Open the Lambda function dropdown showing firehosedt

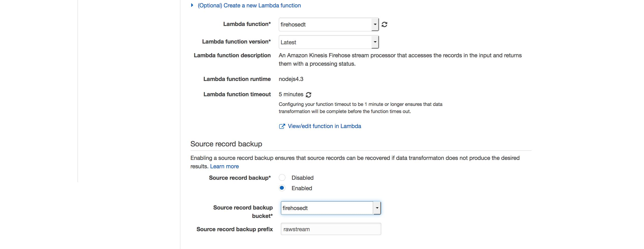click(329, 24)
